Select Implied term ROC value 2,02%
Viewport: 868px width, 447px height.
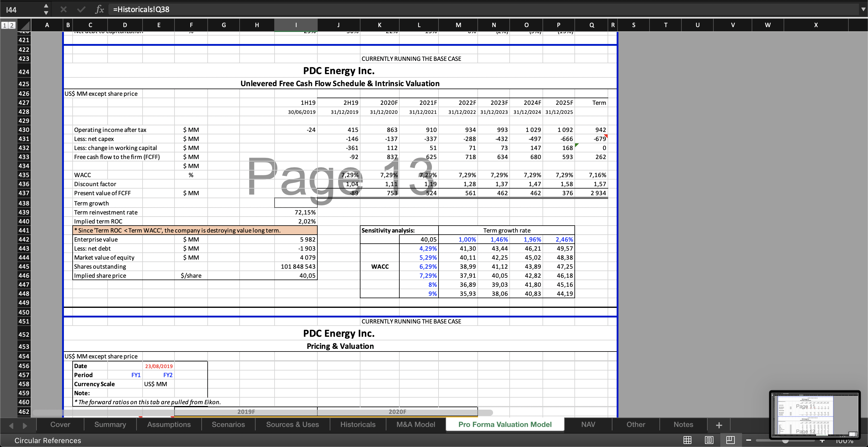[x=296, y=221]
